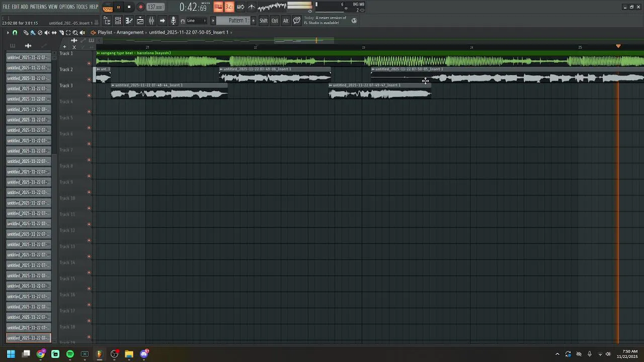This screenshot has height=362, width=644.
Task: Mute Track 3 via its mute dot
Action: [89, 96]
